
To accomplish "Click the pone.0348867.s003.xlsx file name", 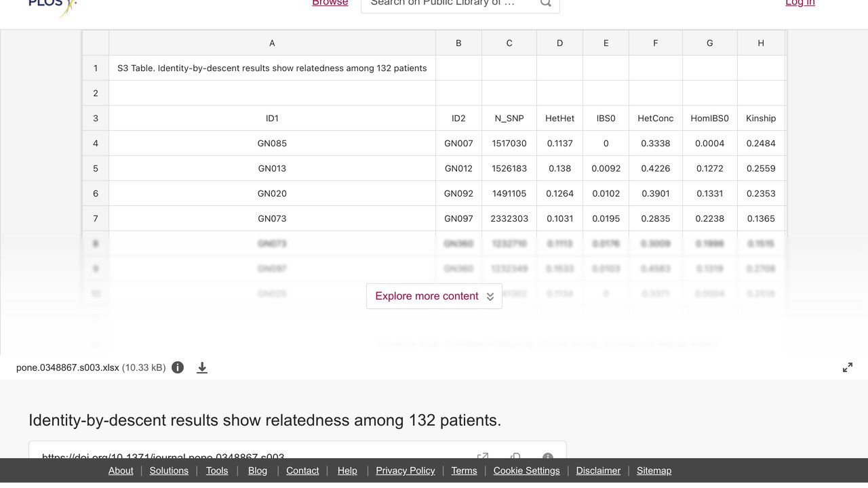I will 68,367.
